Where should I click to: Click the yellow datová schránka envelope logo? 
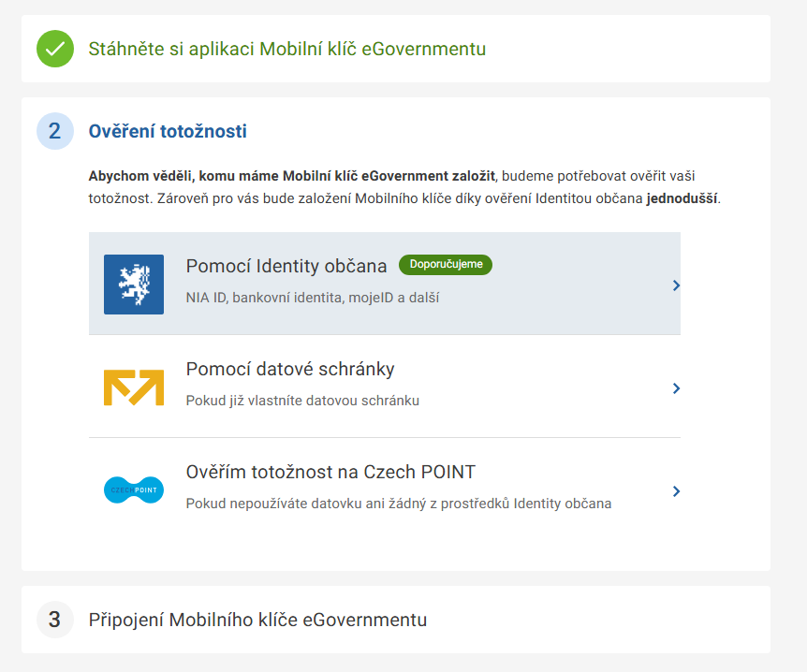coord(134,387)
